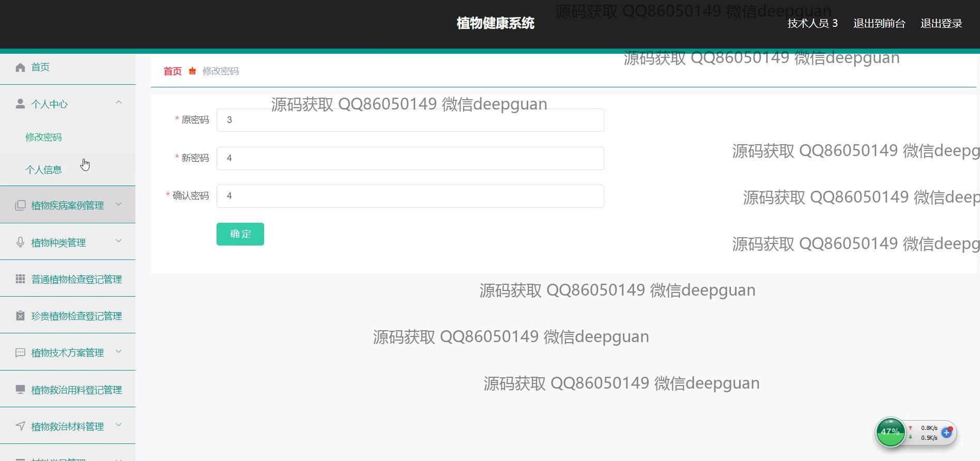Open the 植物疾病案例管理 menu
Screen dimensions: 980x461
[x=68, y=205]
